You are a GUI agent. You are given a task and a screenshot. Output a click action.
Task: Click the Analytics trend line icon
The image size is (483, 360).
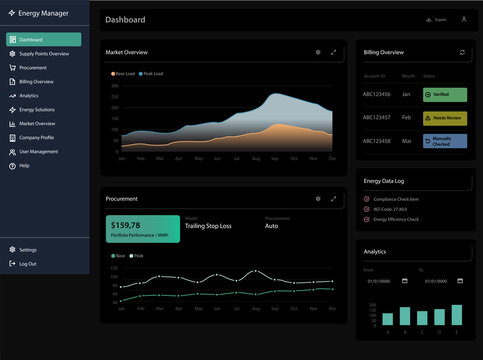tap(12, 96)
